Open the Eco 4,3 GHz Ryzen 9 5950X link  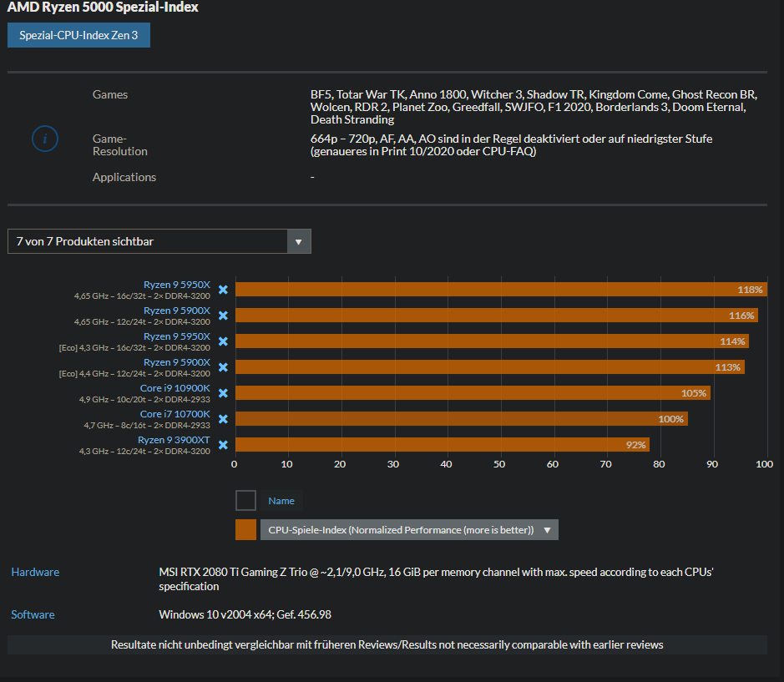point(177,336)
